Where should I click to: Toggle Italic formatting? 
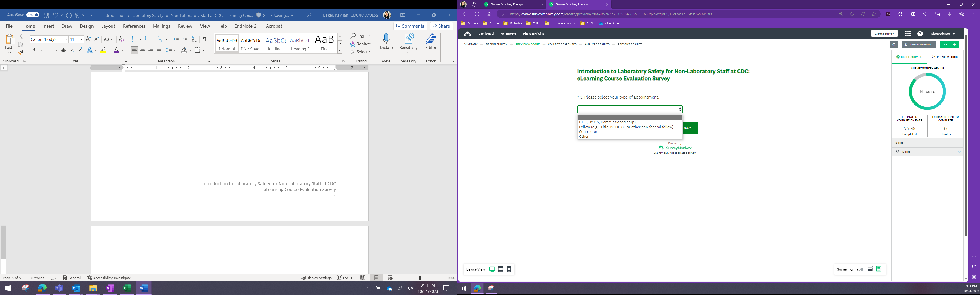pos(42,50)
